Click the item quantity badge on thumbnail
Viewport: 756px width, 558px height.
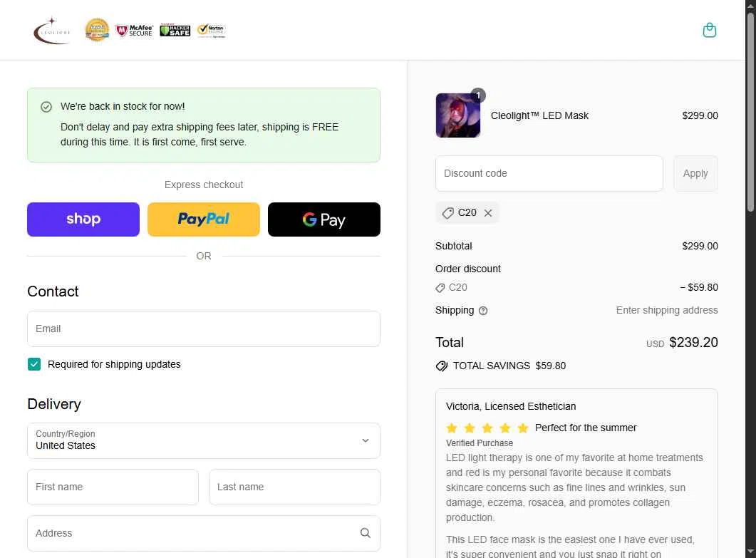478,95
